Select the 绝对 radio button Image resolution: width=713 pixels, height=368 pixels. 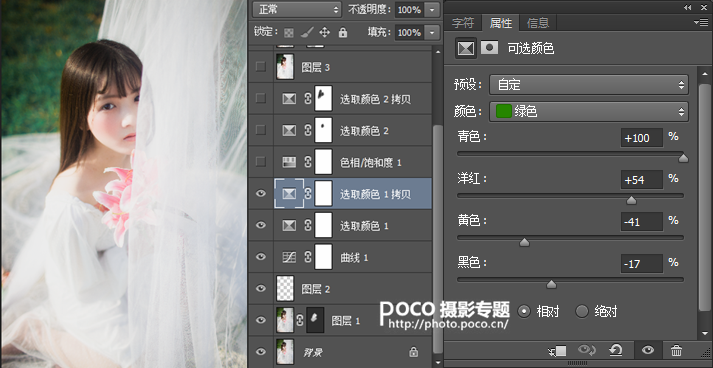pyautogui.click(x=582, y=312)
